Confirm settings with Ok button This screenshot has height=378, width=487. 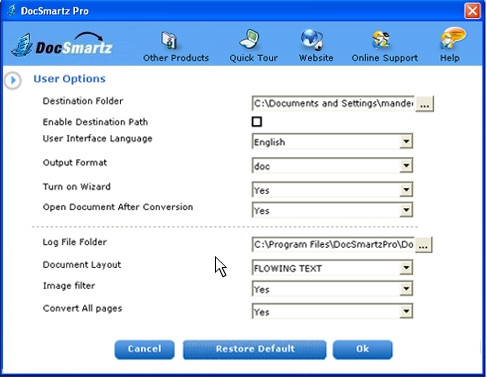362,349
